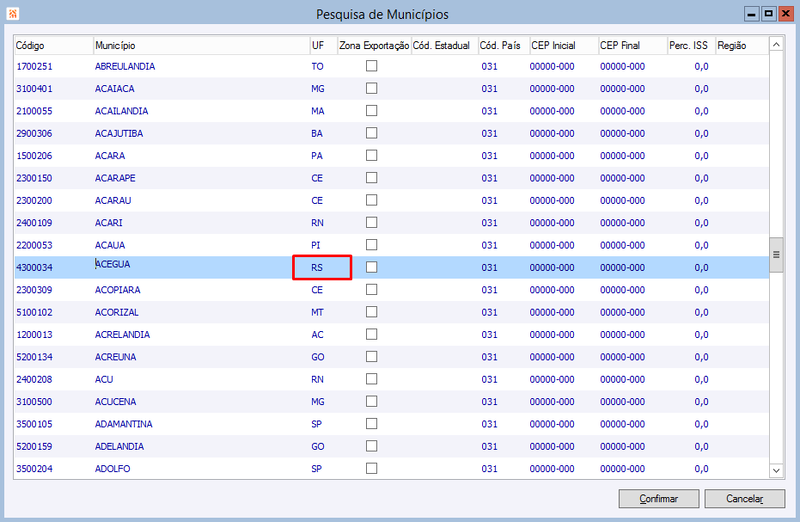Viewport: 800px width, 522px height.
Task: Cancel the search with Cancelar button
Action: (744, 499)
